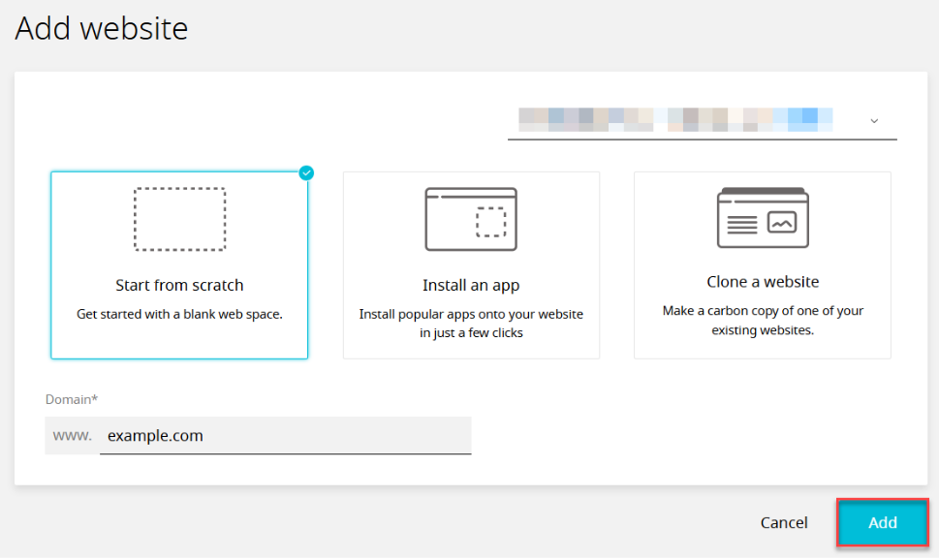Choose the Install an app option card
This screenshot has height=560, width=939.
pos(471,265)
